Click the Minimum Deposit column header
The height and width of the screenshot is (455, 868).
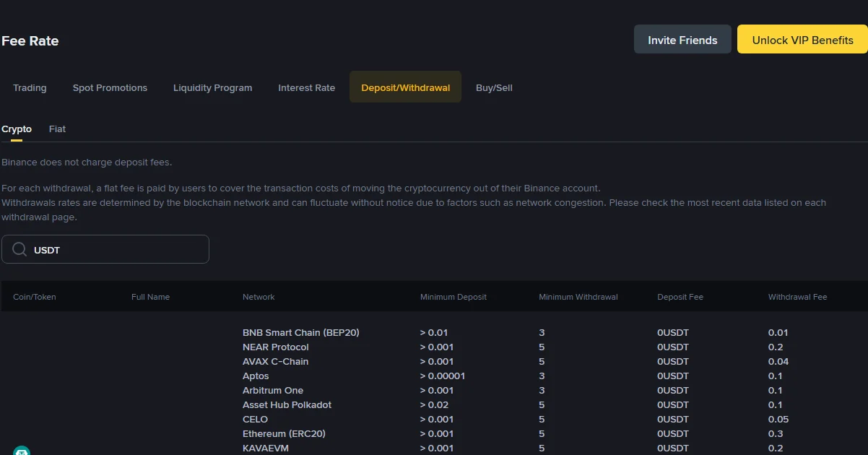453,297
